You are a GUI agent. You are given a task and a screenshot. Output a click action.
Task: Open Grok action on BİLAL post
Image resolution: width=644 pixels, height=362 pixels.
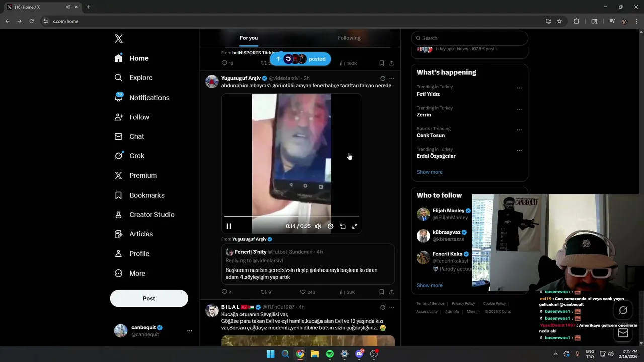(383, 307)
